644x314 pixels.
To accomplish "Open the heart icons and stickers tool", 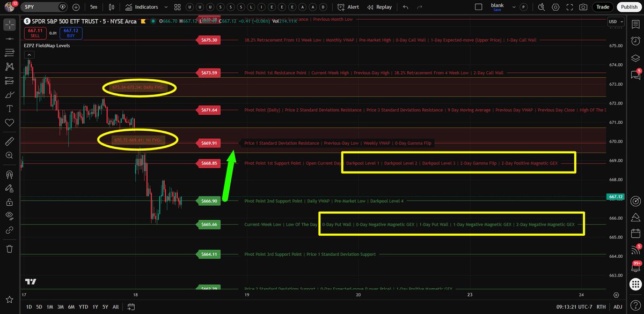I will (9, 123).
